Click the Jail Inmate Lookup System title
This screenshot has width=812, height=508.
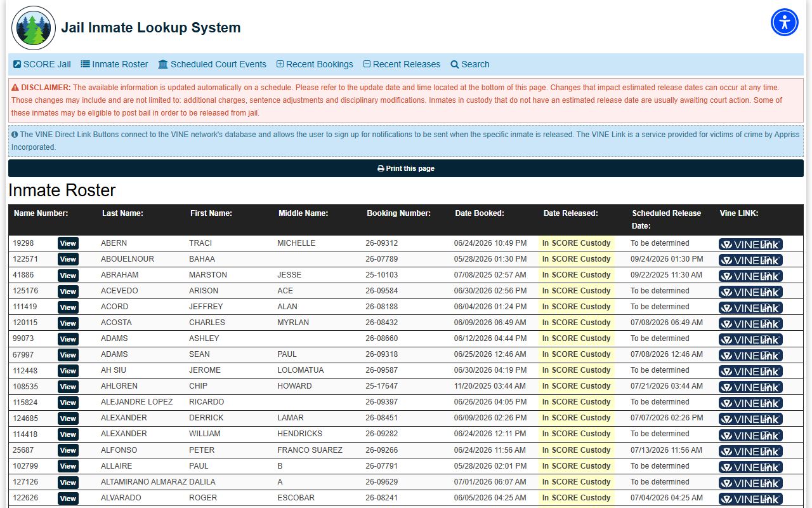pyautogui.click(x=151, y=28)
